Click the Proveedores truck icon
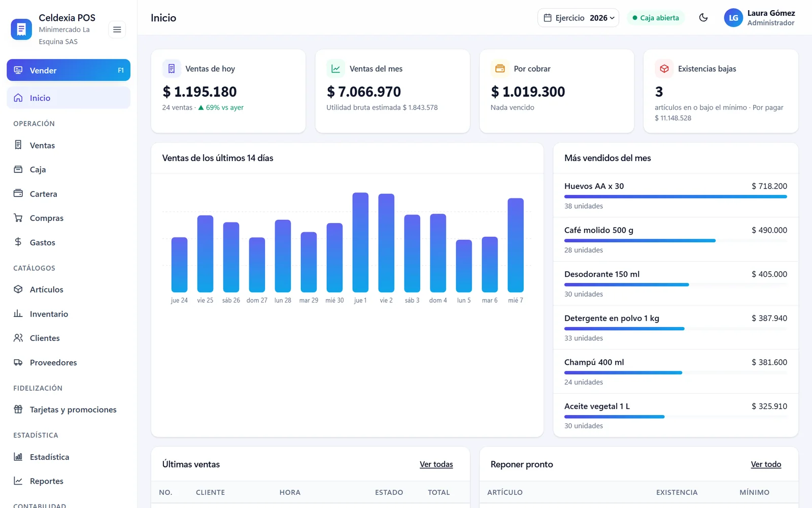The width and height of the screenshot is (812, 508). point(18,362)
